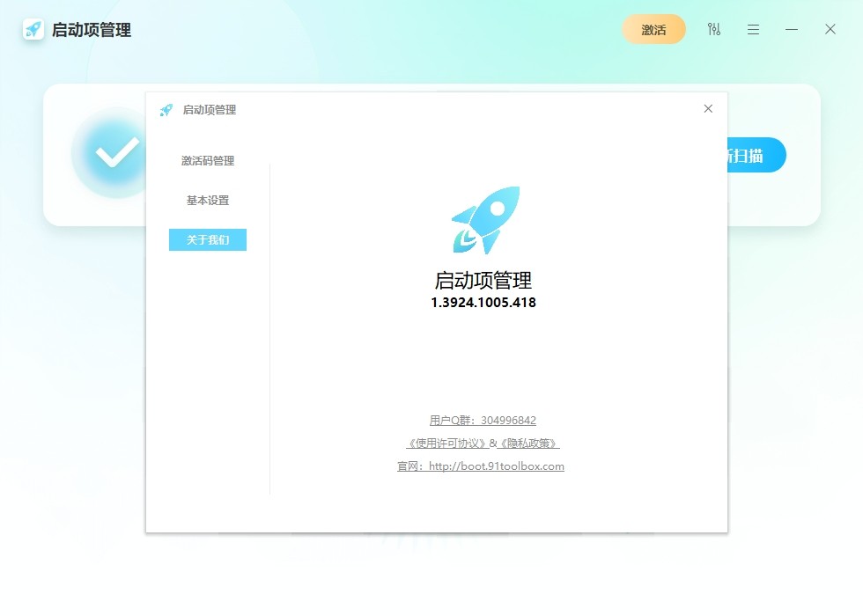Close the settings dialog
The image size is (863, 616).
(708, 109)
